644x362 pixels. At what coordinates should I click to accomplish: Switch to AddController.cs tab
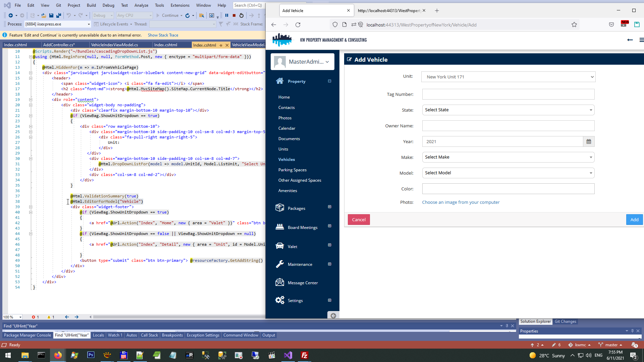tap(59, 45)
